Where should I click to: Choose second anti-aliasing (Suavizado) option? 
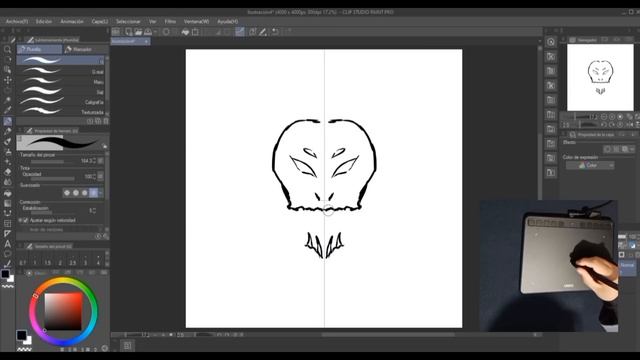tap(76, 193)
